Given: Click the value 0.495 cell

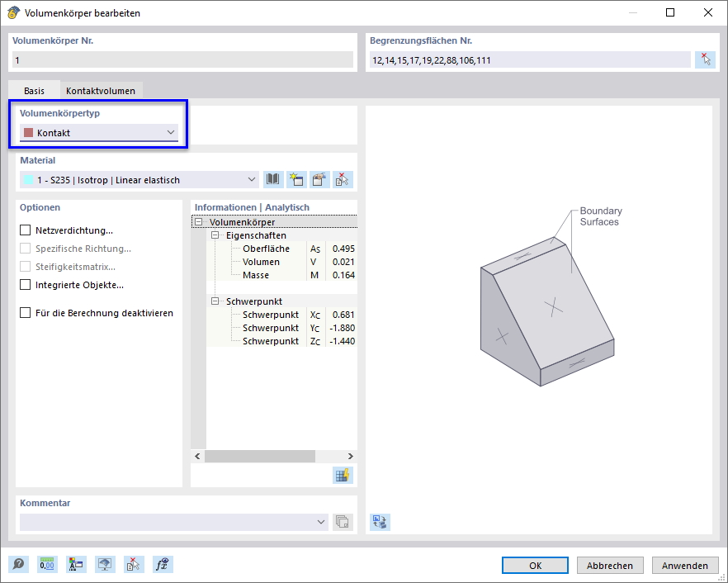Looking at the screenshot, I should [x=343, y=249].
